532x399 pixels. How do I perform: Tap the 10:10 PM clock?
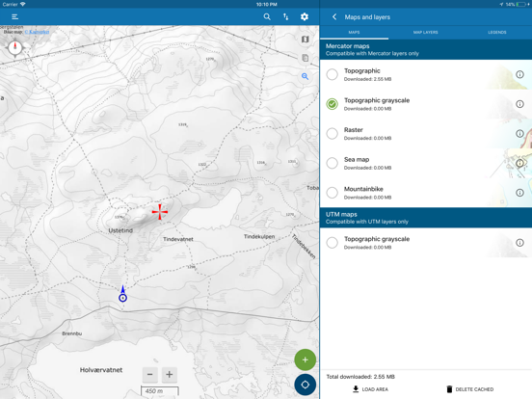pos(266,5)
